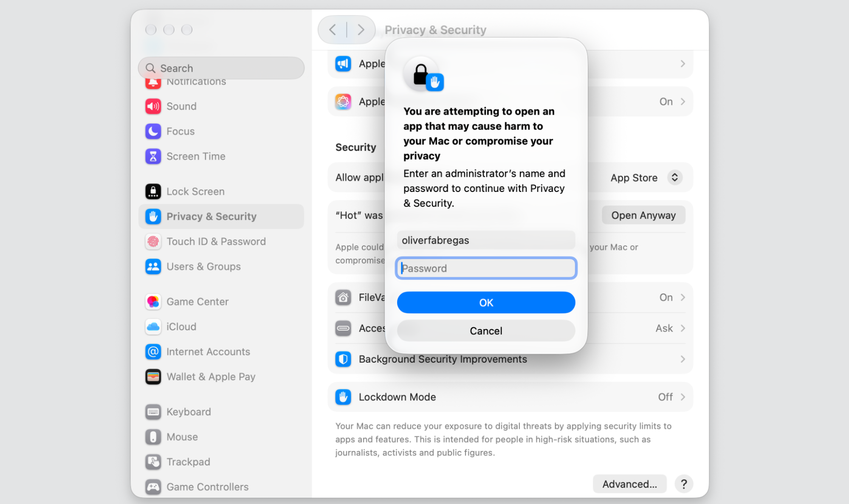The image size is (849, 504).
Task: Click the Apple Intelligence colorful icon
Action: tap(343, 102)
